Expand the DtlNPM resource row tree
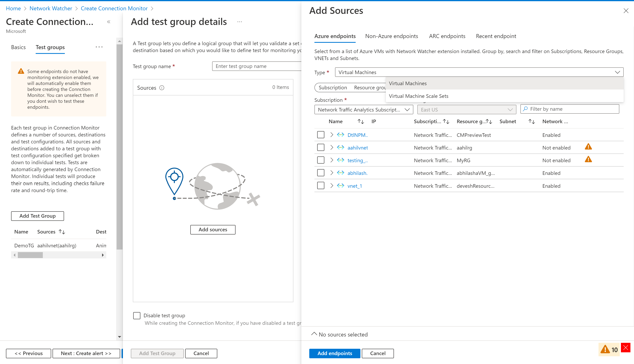 click(x=332, y=135)
